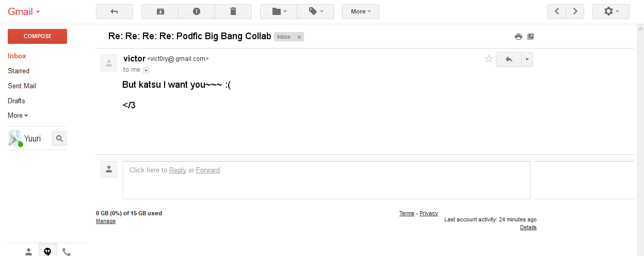Screen dimensions: 644x256
Task: Open the Labels tag dropdown
Action: pyautogui.click(x=315, y=11)
